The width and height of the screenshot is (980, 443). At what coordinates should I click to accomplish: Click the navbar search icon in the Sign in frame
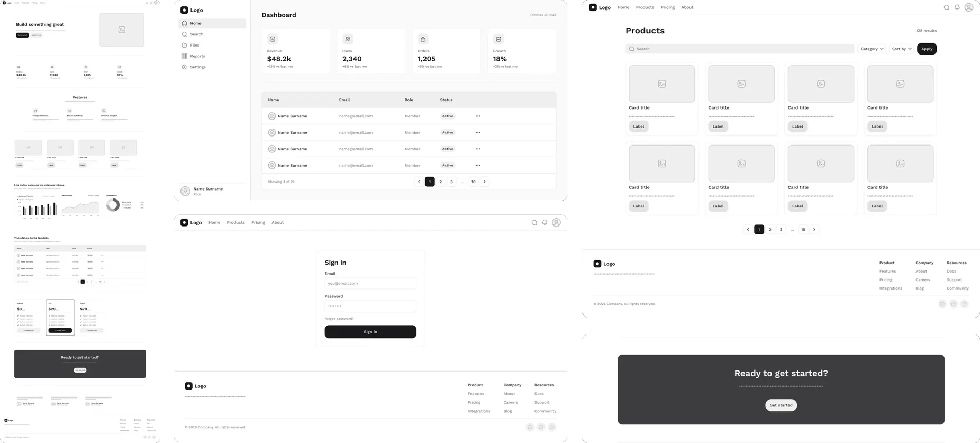point(534,223)
